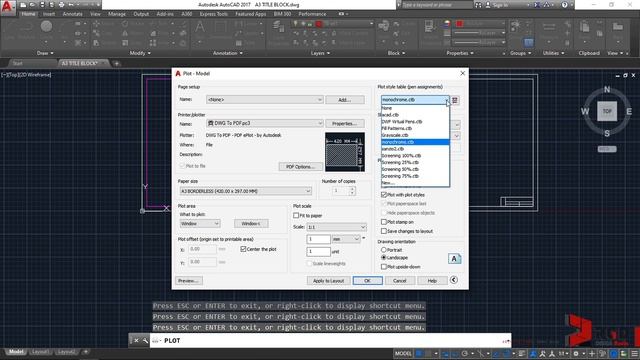Collapse the Plot dialog more options arrow
Screen dimensions: 640x360
tap(453, 280)
